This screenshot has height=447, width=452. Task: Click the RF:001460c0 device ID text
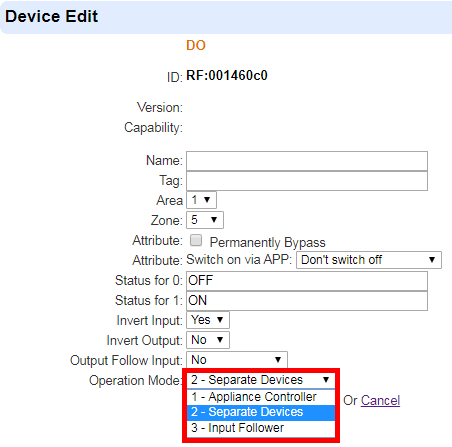227,76
